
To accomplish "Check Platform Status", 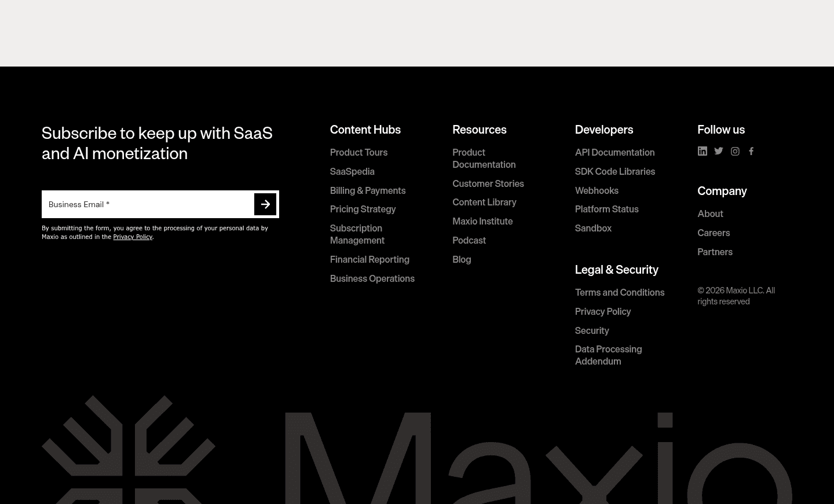I will pos(607,209).
